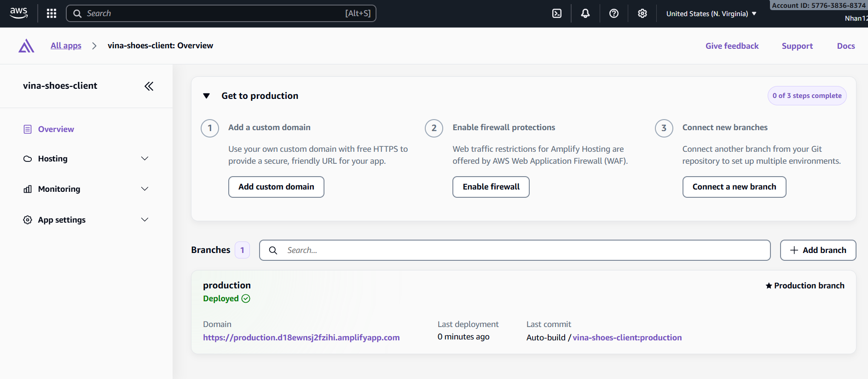
Task: Open the United States (N. Virginia) region dropdown
Action: pyautogui.click(x=711, y=14)
